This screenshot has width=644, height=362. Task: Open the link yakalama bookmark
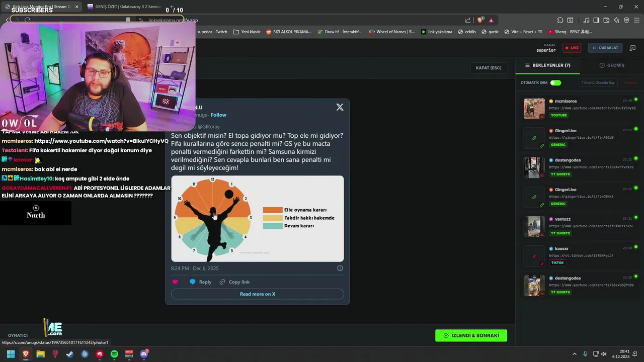(x=437, y=32)
